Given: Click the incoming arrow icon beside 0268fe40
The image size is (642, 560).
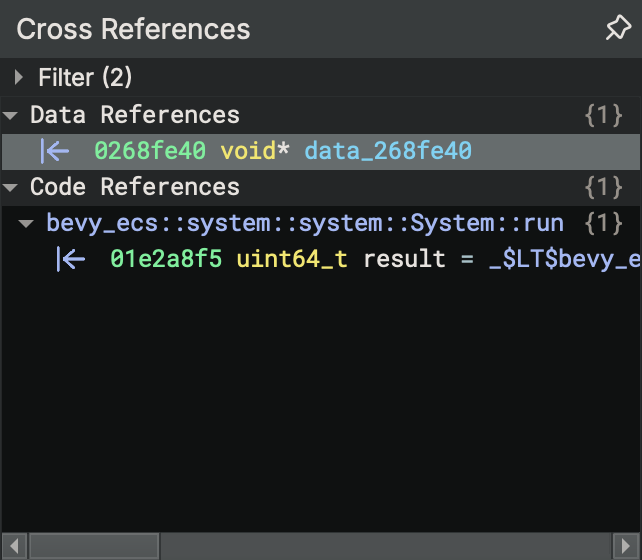Looking at the screenshot, I should coord(55,151).
